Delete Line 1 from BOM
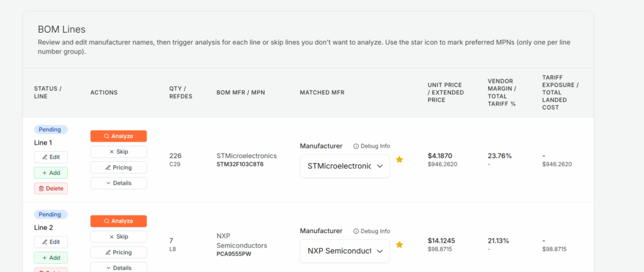This screenshot has width=644, height=272. 50,188
